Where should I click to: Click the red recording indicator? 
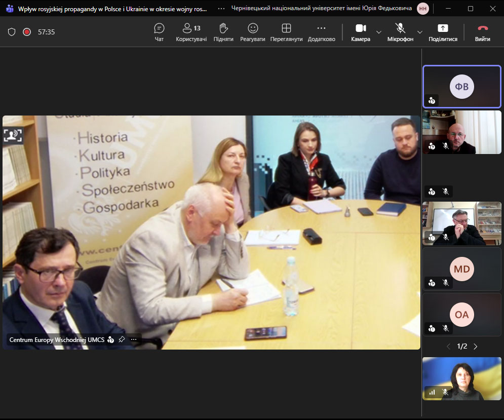click(27, 32)
